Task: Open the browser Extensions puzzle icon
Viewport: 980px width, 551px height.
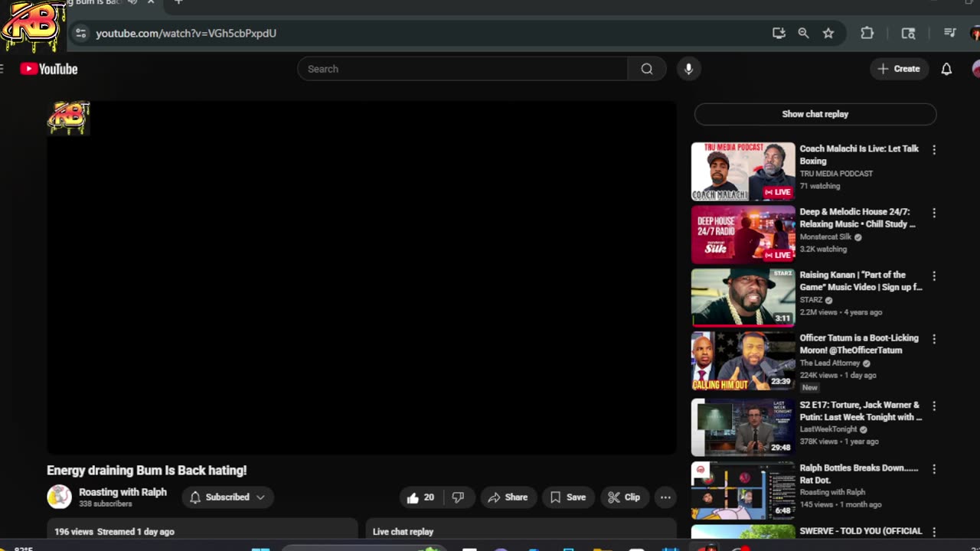Action: 867,33
